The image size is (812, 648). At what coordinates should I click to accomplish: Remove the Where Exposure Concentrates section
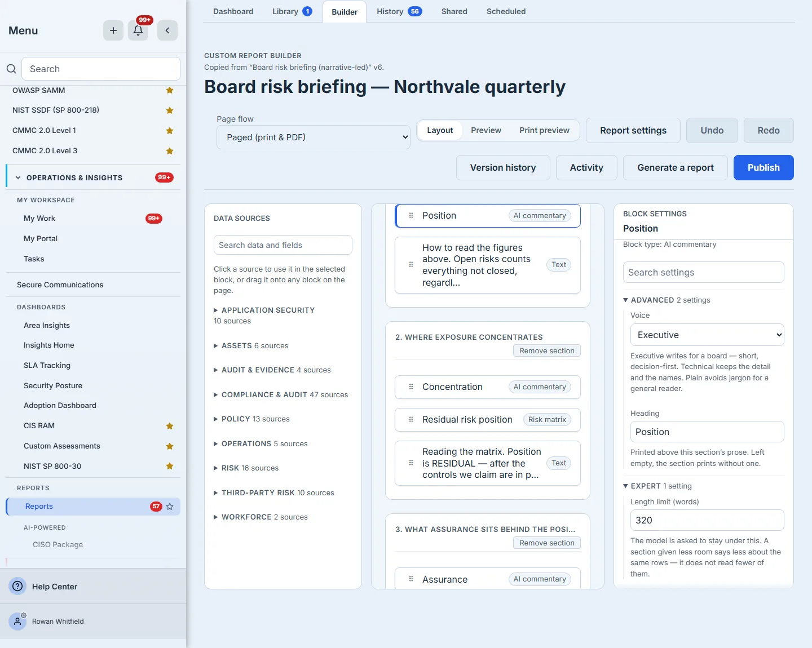(x=547, y=350)
